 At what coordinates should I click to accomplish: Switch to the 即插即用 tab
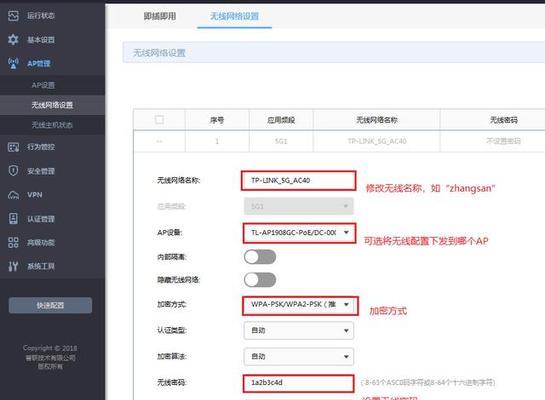160,16
